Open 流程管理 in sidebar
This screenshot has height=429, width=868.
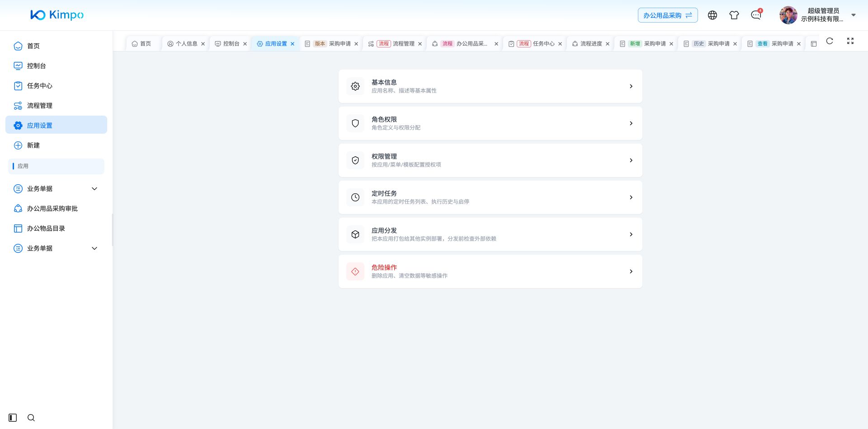pyautogui.click(x=56, y=106)
